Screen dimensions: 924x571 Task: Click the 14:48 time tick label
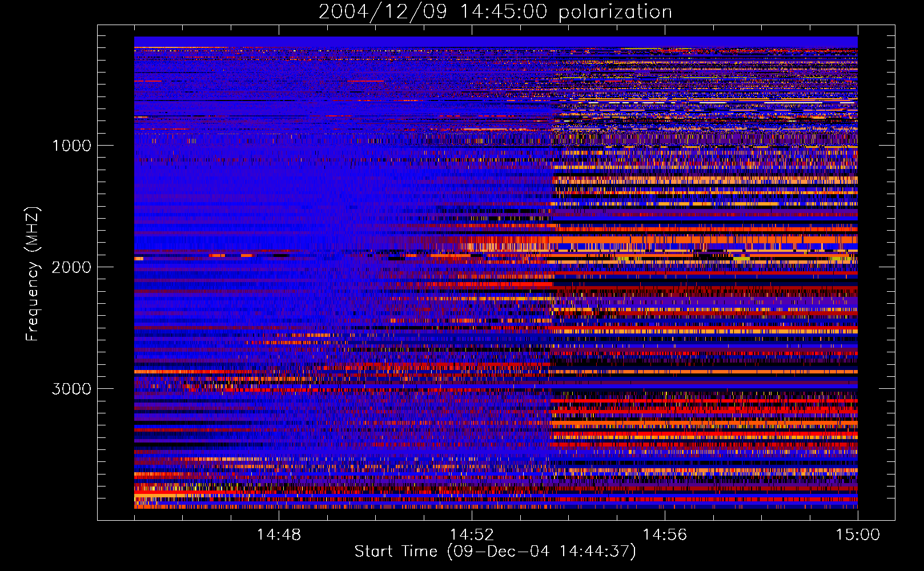click(x=279, y=535)
